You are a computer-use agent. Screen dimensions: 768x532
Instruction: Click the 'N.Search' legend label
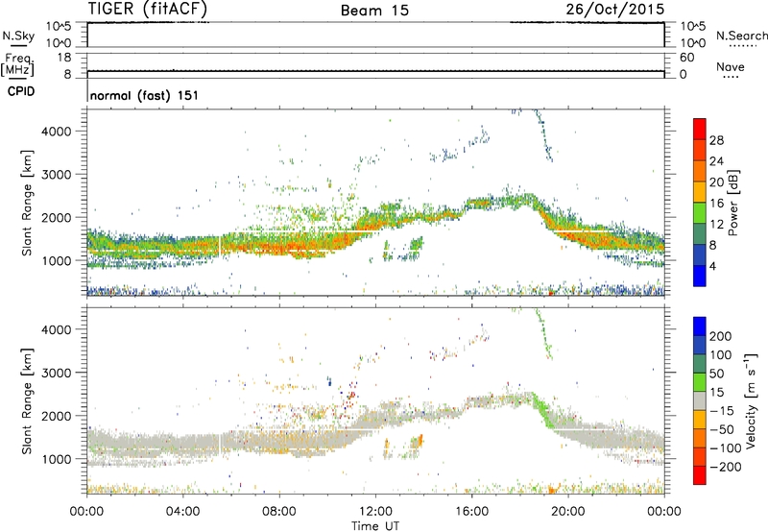pos(742,36)
